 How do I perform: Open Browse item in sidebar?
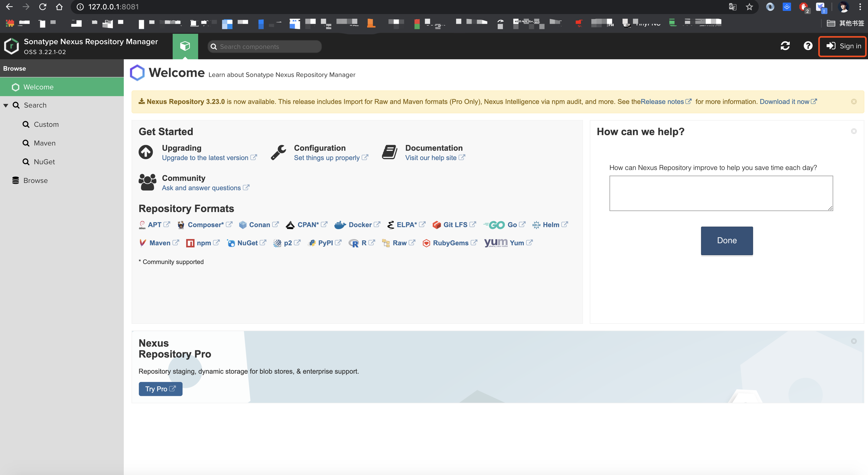(35, 180)
